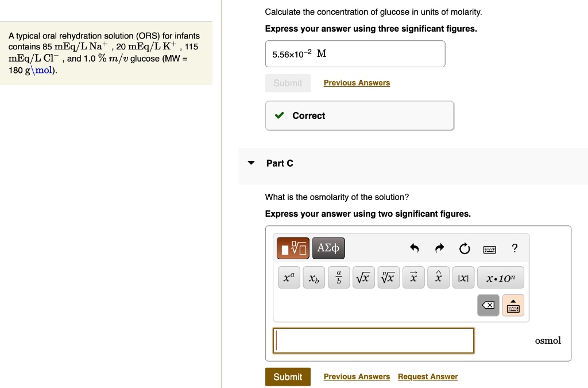This screenshot has height=388, width=588.
Task: Open the Request Answer link
Action: click(x=427, y=377)
